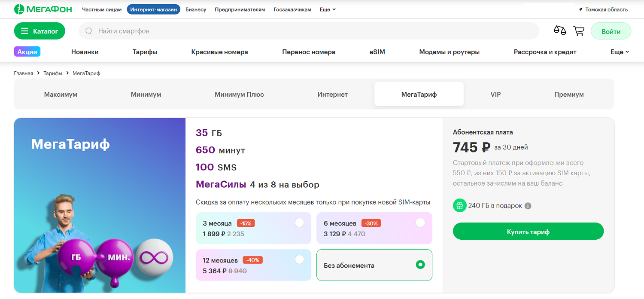This screenshot has height=299, width=644.
Task: Open Госзаказчикам section
Action: tap(292, 9)
